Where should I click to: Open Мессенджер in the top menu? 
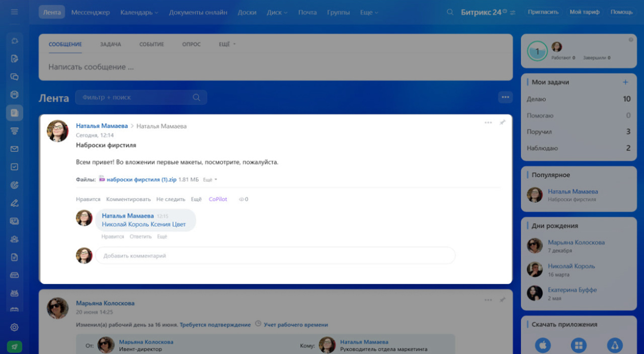[x=91, y=12]
